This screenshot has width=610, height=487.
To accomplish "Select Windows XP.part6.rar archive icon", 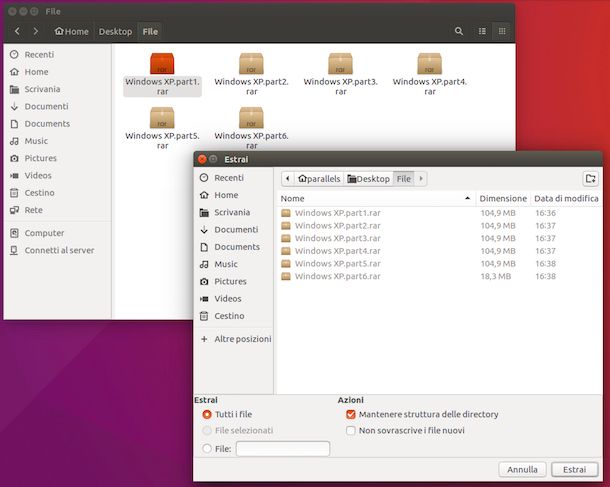I will click(251, 118).
